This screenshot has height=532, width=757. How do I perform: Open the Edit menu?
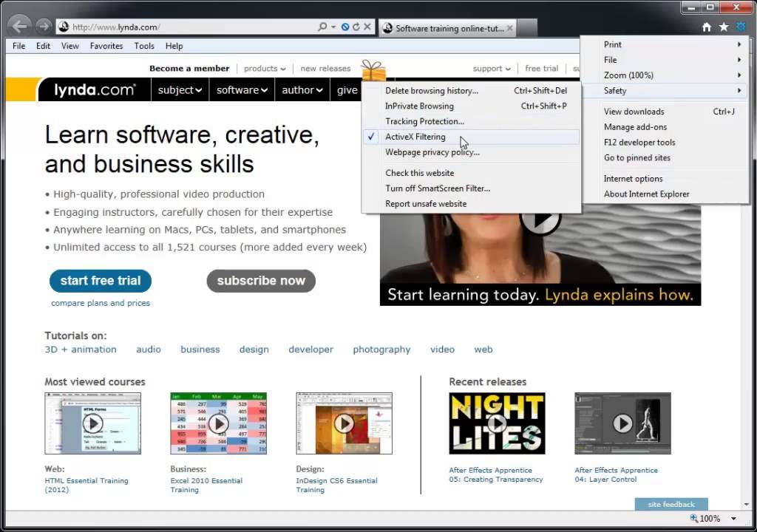43,46
